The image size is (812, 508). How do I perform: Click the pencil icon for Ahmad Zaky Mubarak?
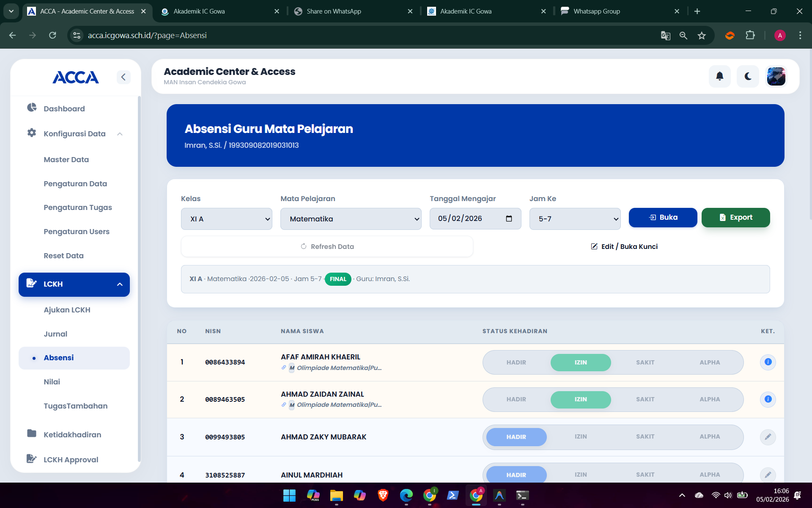(768, 436)
